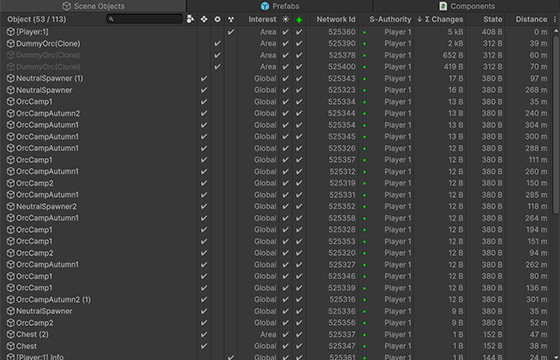Open the three-dot options menu in header
The height and width of the screenshot is (360, 560).
point(555,19)
